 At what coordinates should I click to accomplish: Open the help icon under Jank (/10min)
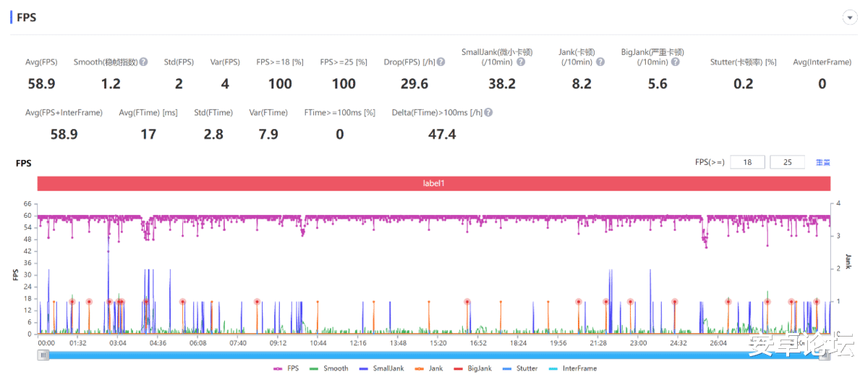coord(600,62)
